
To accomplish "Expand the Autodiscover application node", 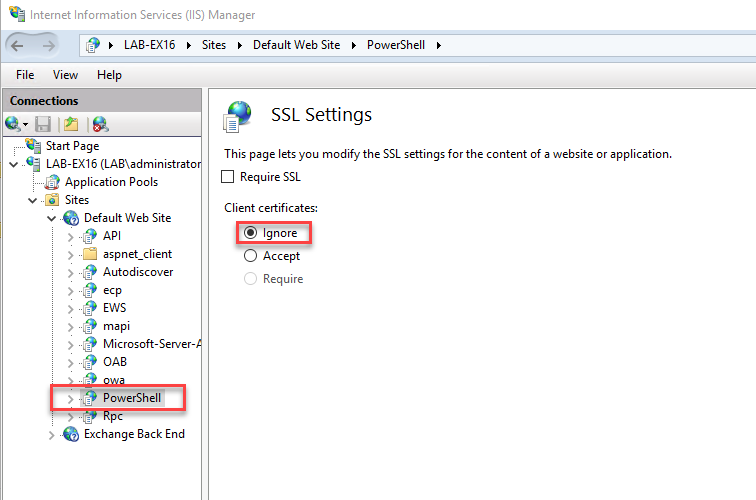I will (70, 273).
